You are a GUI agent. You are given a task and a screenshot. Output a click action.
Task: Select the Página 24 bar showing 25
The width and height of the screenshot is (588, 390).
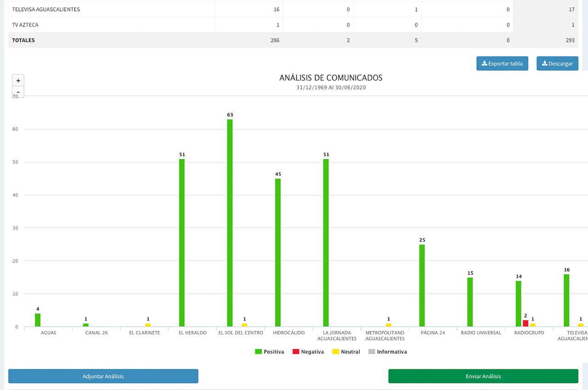click(x=422, y=285)
